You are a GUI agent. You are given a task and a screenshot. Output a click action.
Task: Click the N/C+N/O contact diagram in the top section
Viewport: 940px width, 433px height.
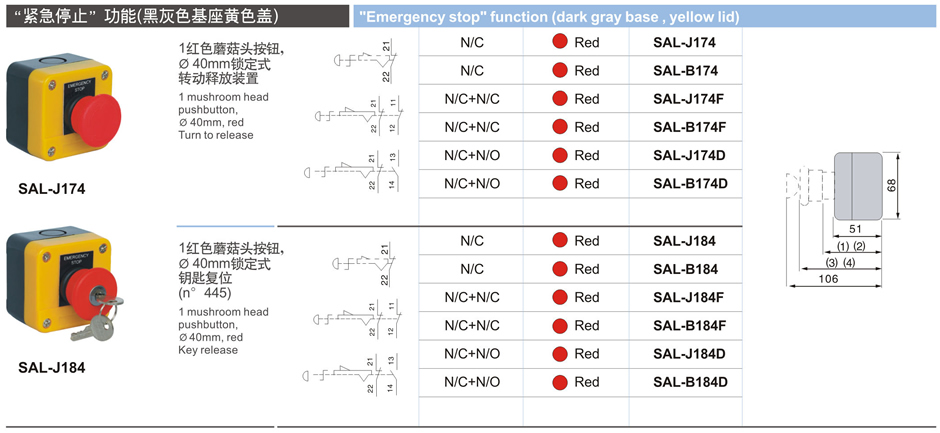tap(358, 170)
